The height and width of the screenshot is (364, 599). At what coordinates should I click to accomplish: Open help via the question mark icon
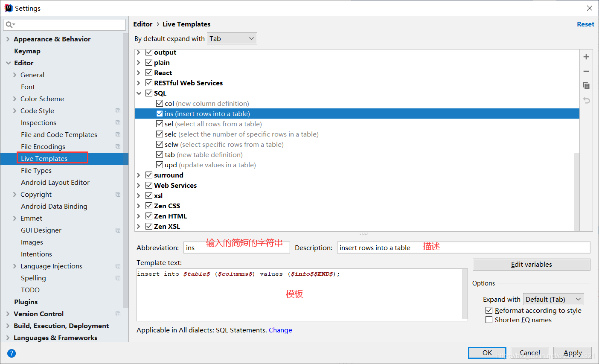[x=12, y=353]
